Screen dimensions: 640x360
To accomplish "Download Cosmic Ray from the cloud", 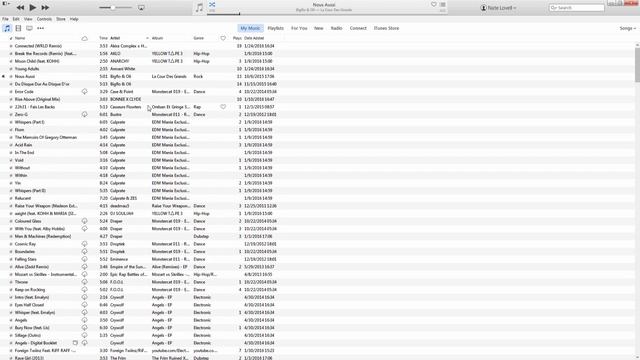I will (x=84, y=244).
